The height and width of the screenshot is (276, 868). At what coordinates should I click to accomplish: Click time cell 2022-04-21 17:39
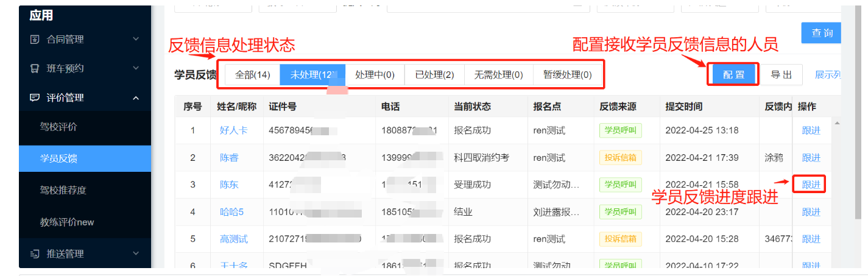pos(702,158)
